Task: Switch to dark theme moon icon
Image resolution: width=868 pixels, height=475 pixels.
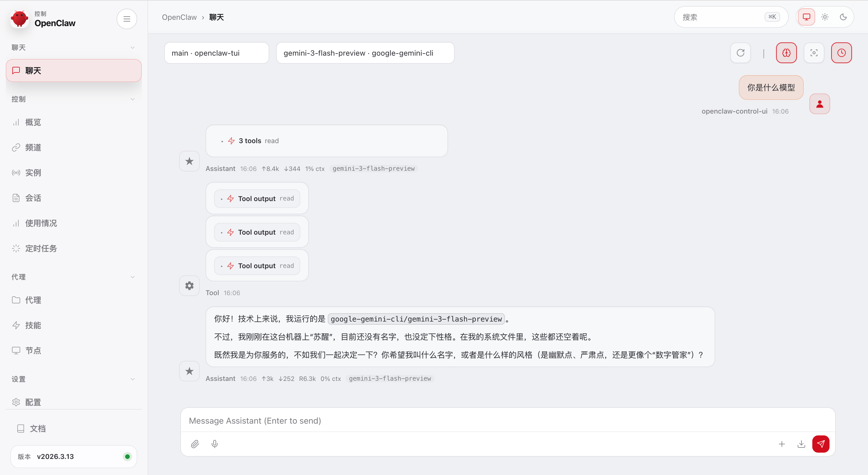Action: click(x=843, y=17)
